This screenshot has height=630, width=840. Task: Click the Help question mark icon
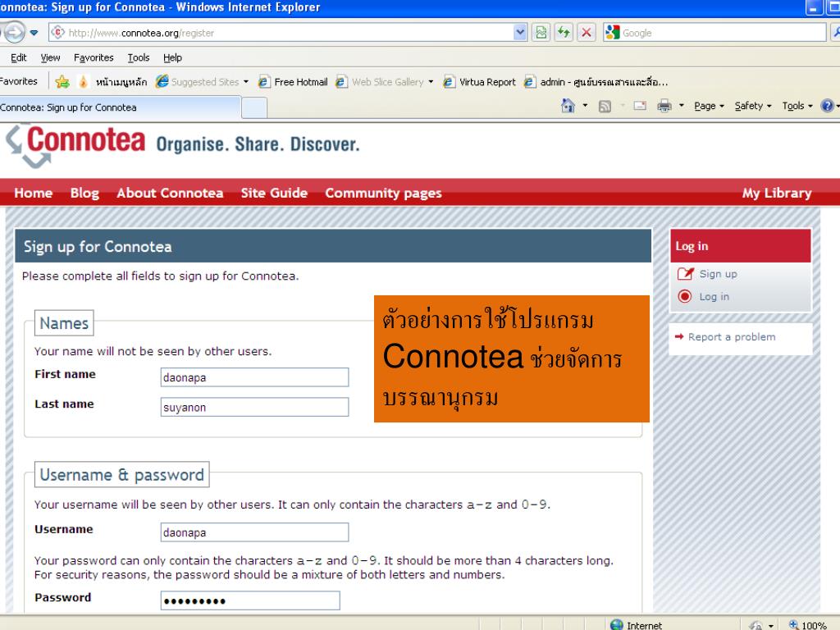(827, 106)
